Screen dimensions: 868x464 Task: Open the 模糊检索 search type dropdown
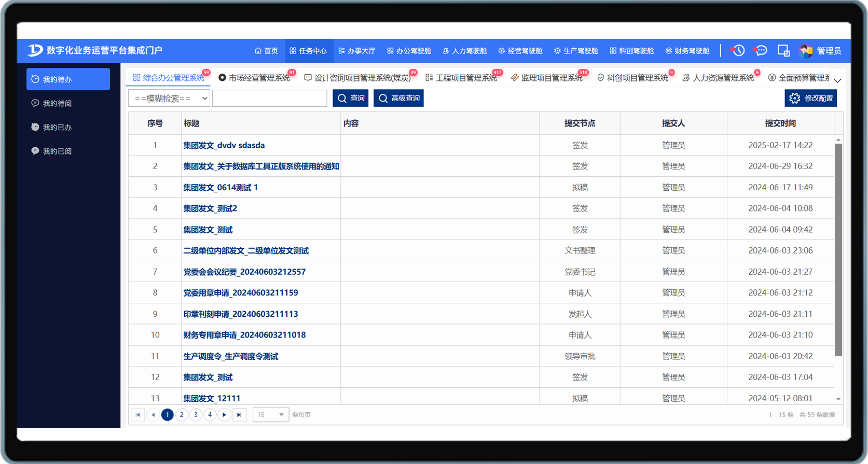tap(169, 98)
